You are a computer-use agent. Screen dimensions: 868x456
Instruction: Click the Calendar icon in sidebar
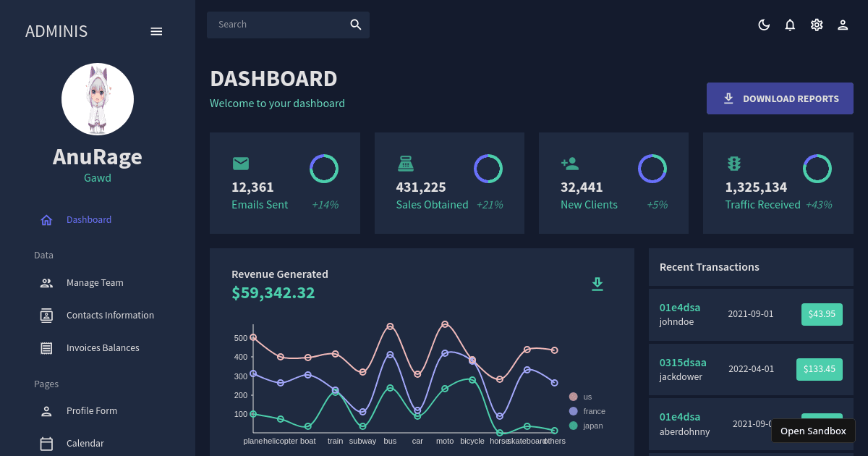(x=46, y=444)
